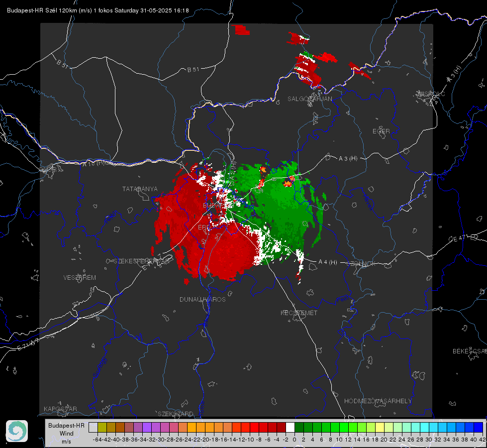Click the rotated A 3 (H) label near Miskolc
Viewport: 487px width, 448px height.
click(454, 74)
